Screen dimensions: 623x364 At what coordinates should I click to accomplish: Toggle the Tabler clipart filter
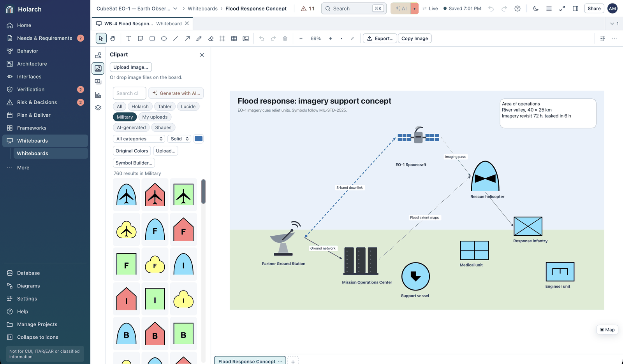tap(165, 107)
